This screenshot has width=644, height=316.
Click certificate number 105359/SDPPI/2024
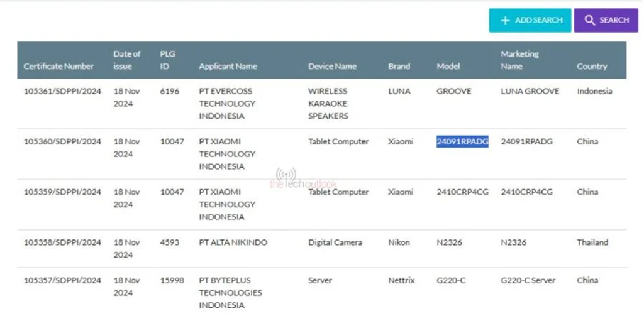62,192
